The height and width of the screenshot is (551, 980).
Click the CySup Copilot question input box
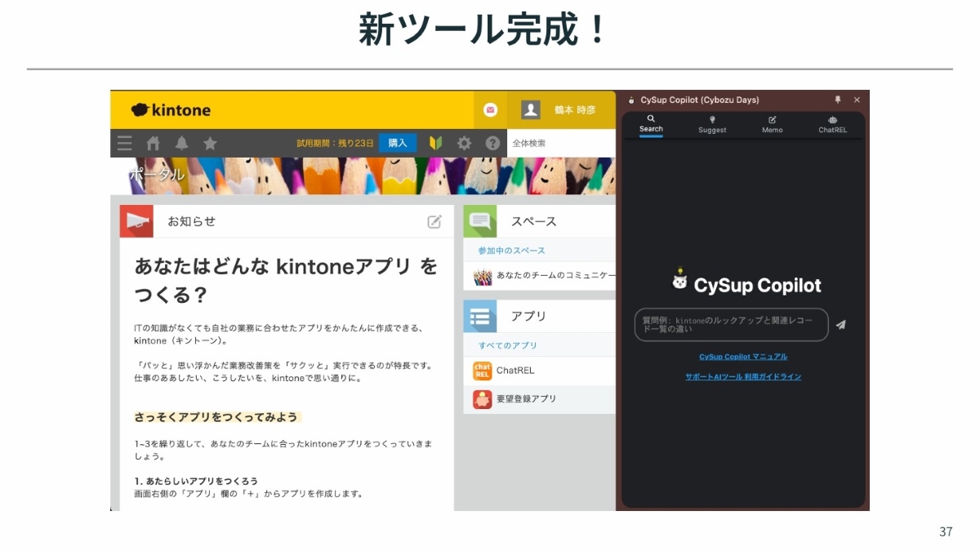(x=732, y=324)
